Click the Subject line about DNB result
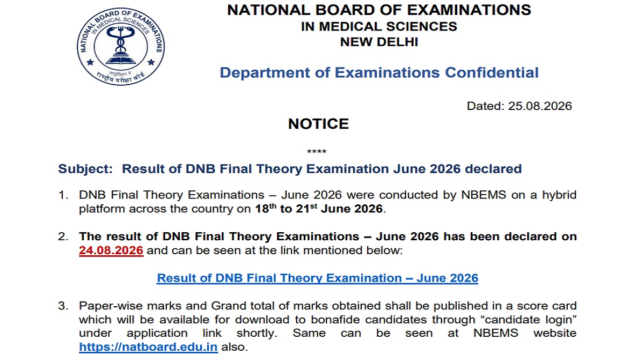The image size is (644, 362). pyautogui.click(x=290, y=169)
